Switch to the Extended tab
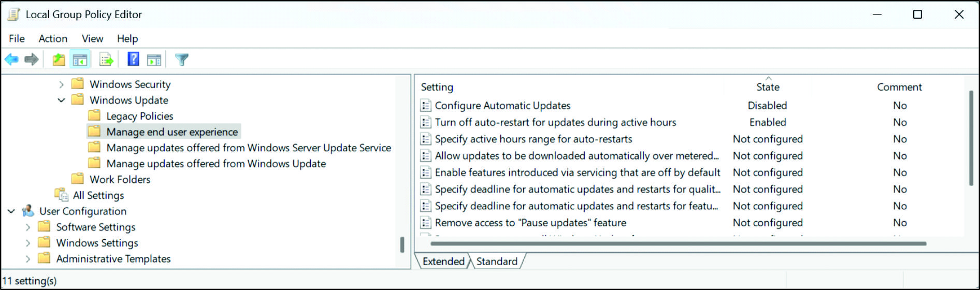The height and width of the screenshot is (290, 980). click(443, 262)
